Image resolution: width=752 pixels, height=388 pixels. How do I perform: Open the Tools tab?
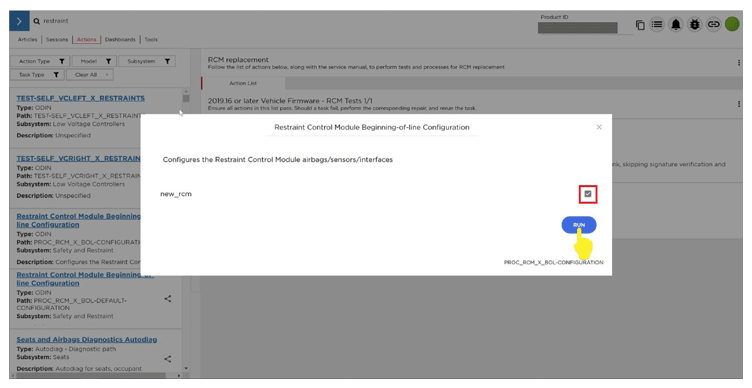pyautogui.click(x=151, y=39)
